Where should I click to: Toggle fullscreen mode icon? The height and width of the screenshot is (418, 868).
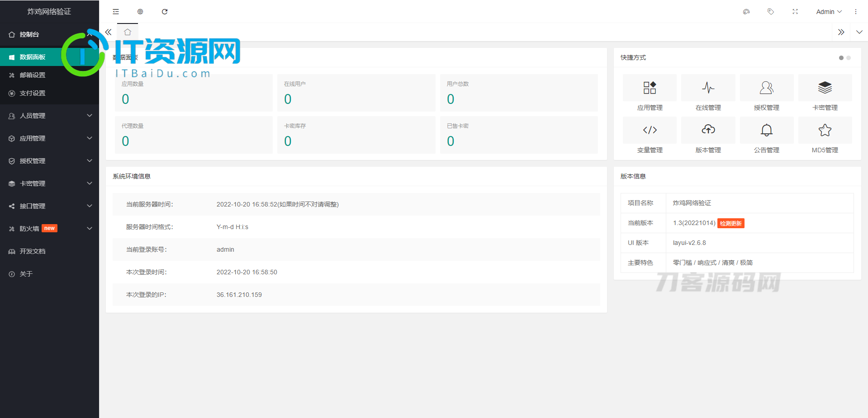tap(795, 12)
